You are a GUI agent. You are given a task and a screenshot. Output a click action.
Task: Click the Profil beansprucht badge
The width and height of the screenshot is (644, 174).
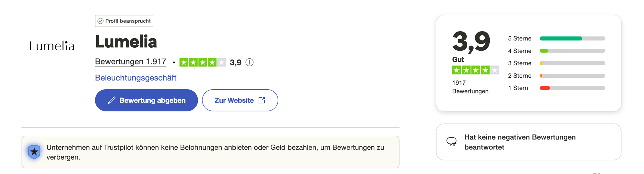click(124, 21)
